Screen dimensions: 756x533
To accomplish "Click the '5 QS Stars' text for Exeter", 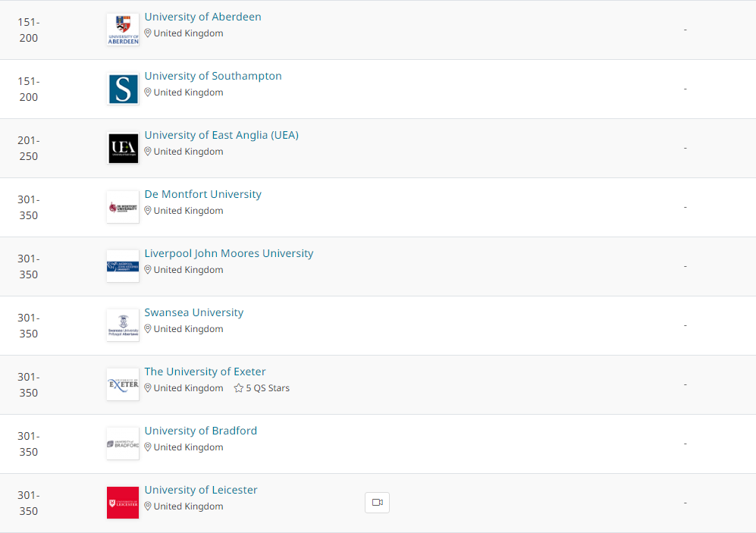I will pyautogui.click(x=268, y=388).
